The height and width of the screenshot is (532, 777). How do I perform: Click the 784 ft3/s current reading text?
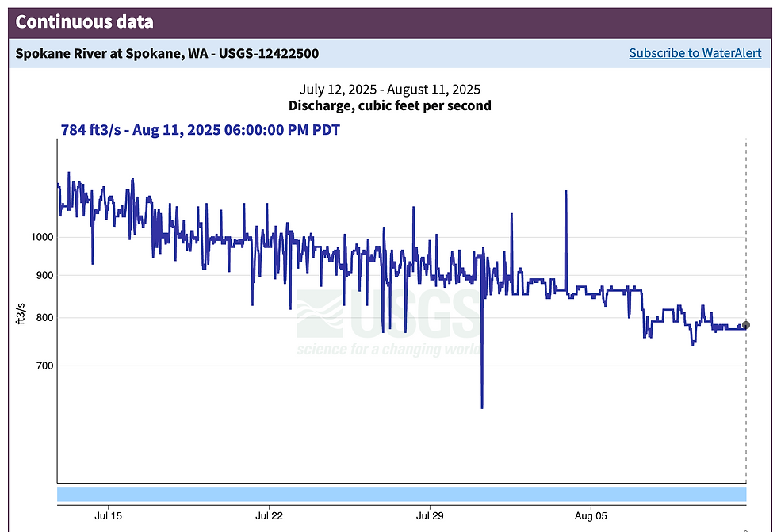click(200, 130)
